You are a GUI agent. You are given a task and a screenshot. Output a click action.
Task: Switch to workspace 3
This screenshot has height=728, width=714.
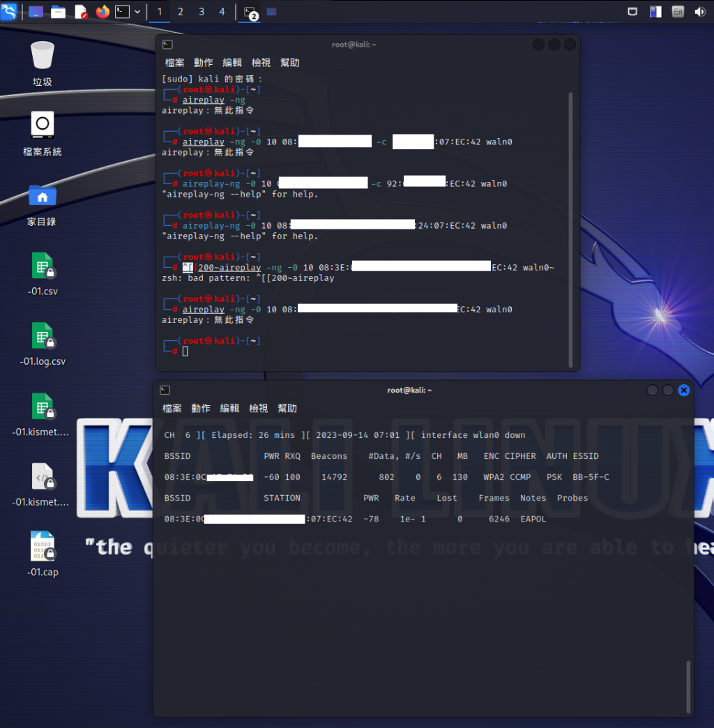click(x=202, y=12)
